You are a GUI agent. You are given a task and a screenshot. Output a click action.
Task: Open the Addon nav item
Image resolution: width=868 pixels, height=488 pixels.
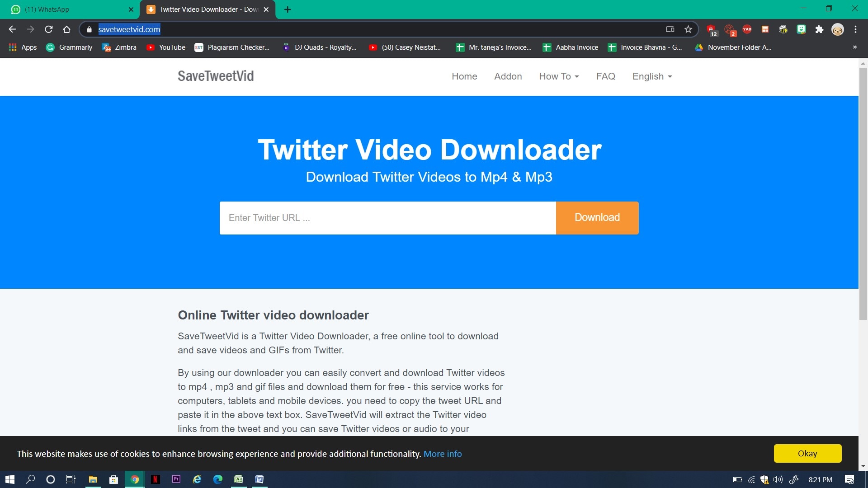point(508,76)
